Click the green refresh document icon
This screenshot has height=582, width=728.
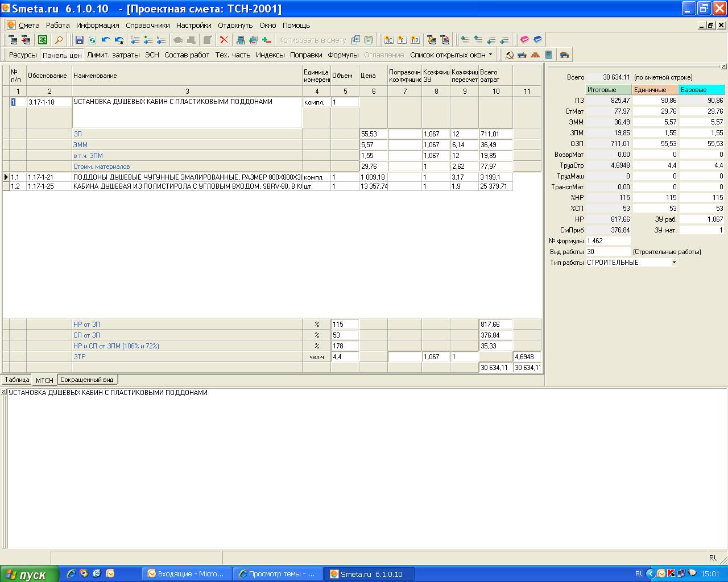pyautogui.click(x=92, y=40)
